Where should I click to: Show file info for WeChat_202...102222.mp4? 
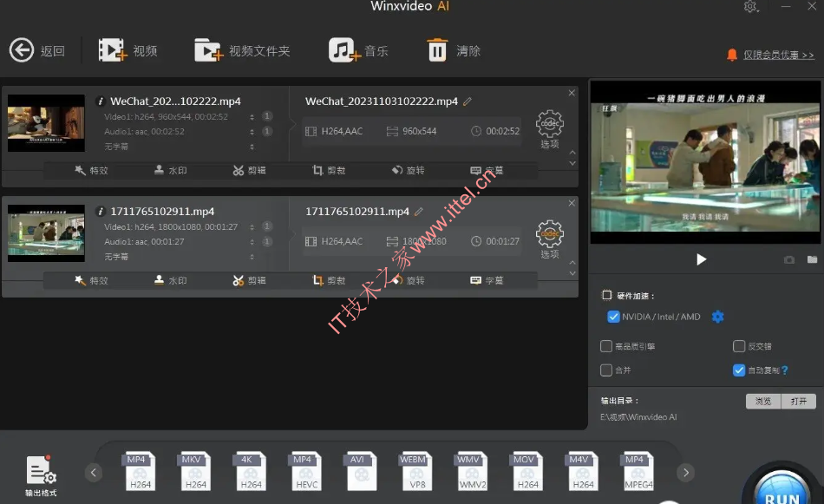click(101, 101)
